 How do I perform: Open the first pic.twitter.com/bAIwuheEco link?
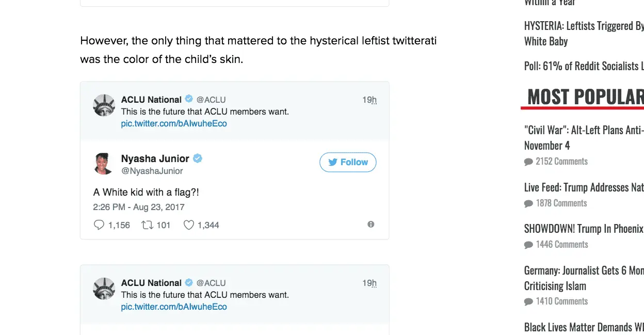174,123
